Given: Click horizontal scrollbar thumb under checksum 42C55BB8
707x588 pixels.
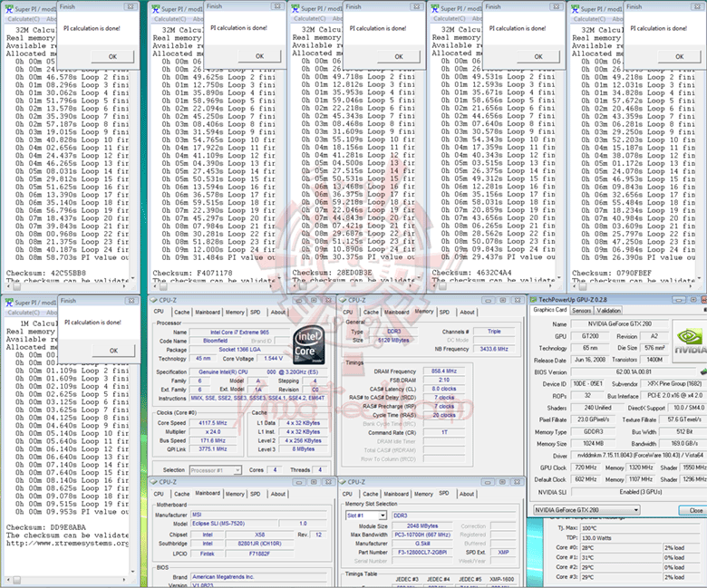Looking at the screenshot, I should [x=16, y=286].
